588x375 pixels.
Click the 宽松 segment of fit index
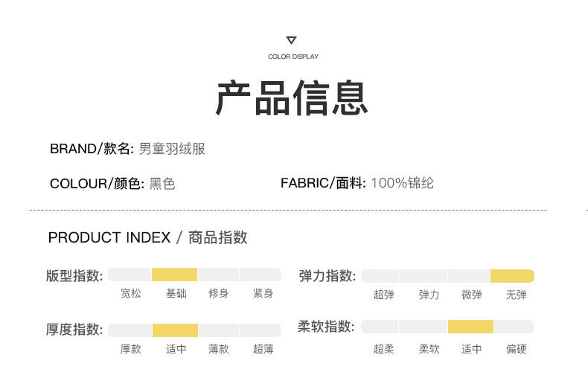click(130, 275)
